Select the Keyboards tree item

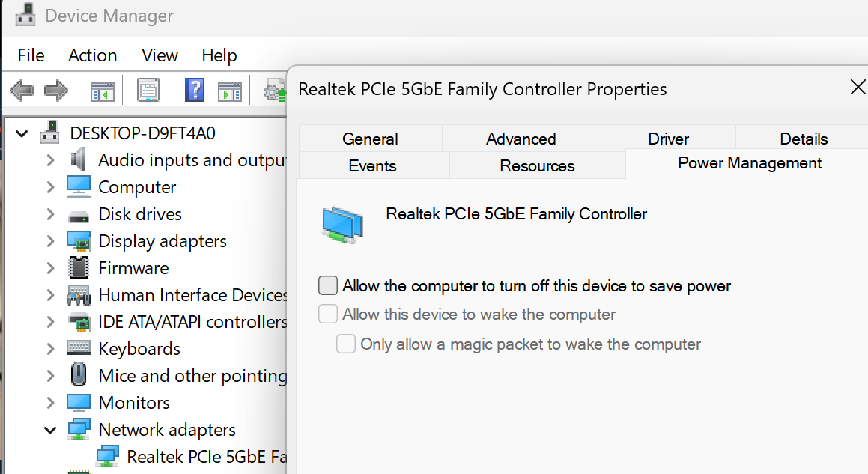pyautogui.click(x=139, y=349)
